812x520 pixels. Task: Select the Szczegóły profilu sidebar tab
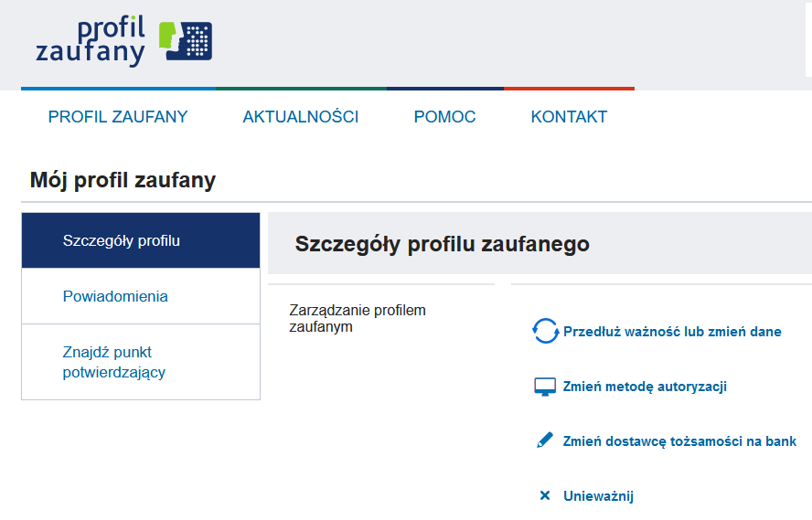(141, 240)
